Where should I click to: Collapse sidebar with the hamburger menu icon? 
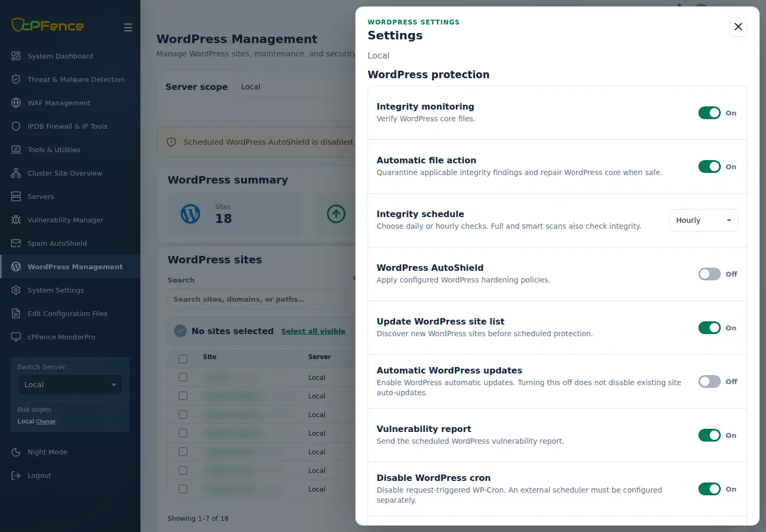pos(128,27)
